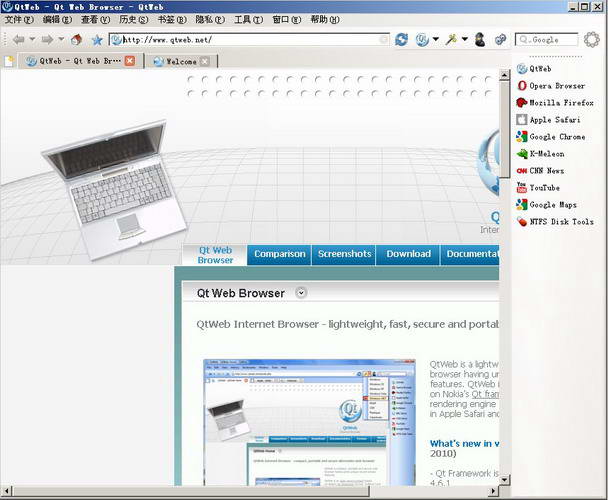Screen dimensions: 608x500
Task: Open the CNN News bookmark
Action: pos(540,171)
